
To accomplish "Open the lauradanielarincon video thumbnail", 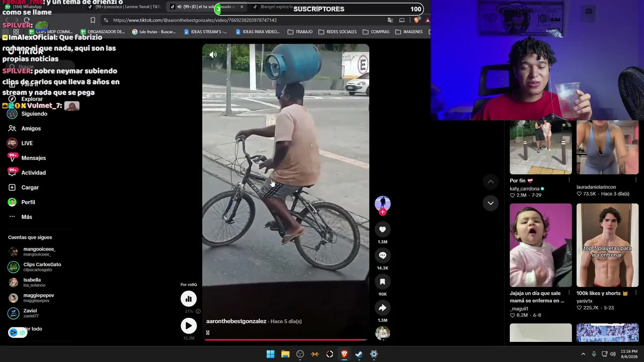I will (x=607, y=147).
